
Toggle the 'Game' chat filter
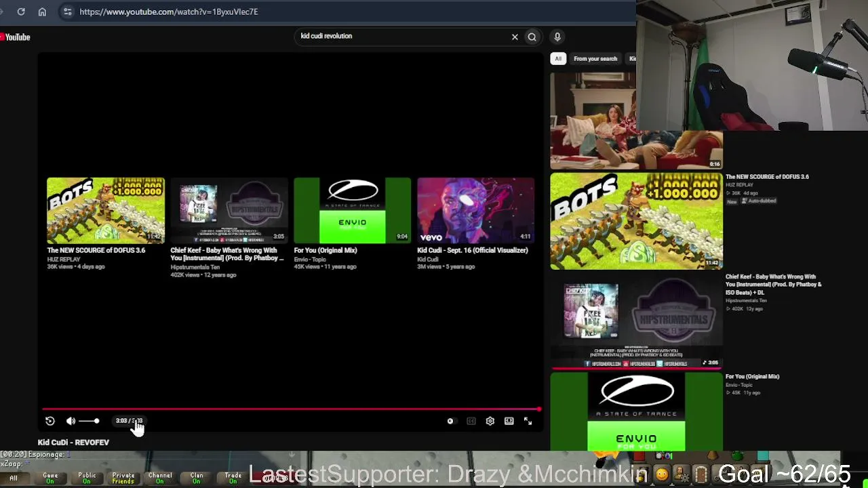point(50,479)
